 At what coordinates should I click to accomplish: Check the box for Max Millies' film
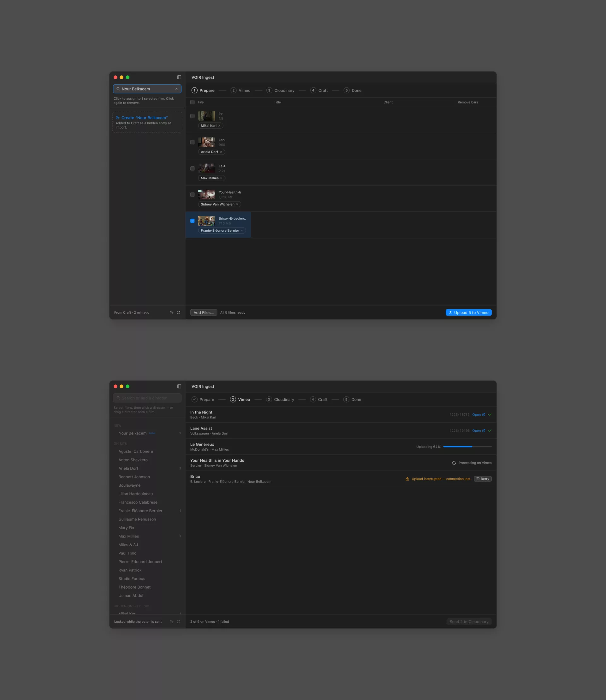point(193,169)
